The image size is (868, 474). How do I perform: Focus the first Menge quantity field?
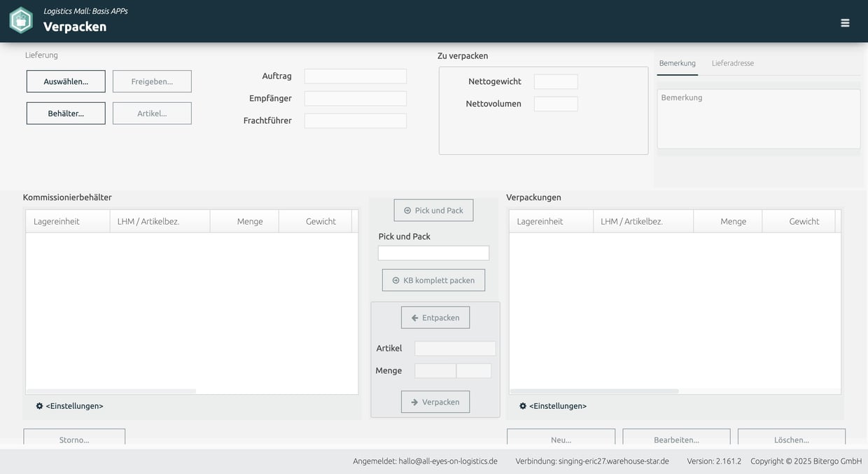[435, 371]
